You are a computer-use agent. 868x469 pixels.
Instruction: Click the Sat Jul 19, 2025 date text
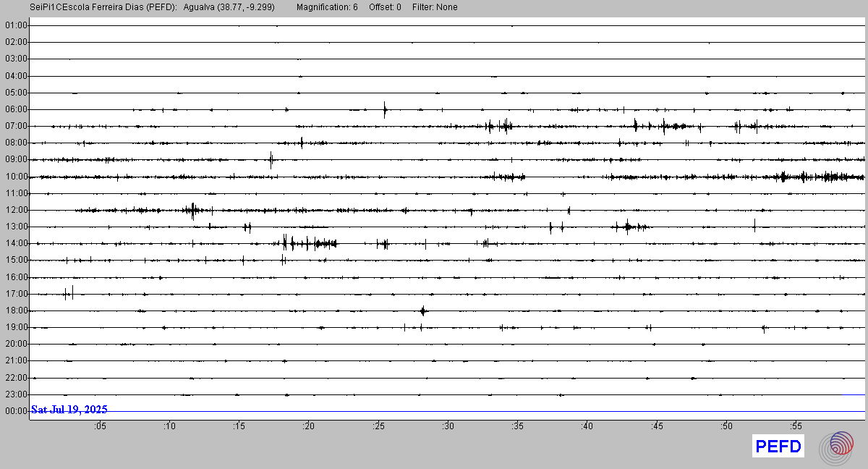pos(69,410)
